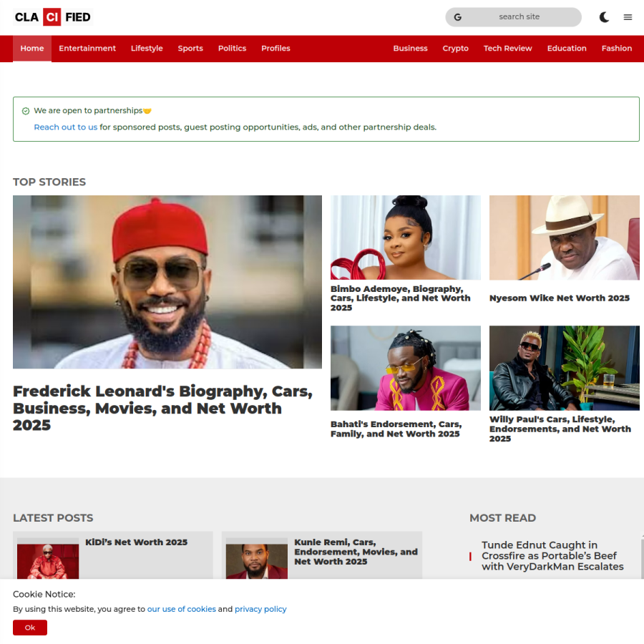
Task: Click the Reach out to us link
Action: point(66,127)
